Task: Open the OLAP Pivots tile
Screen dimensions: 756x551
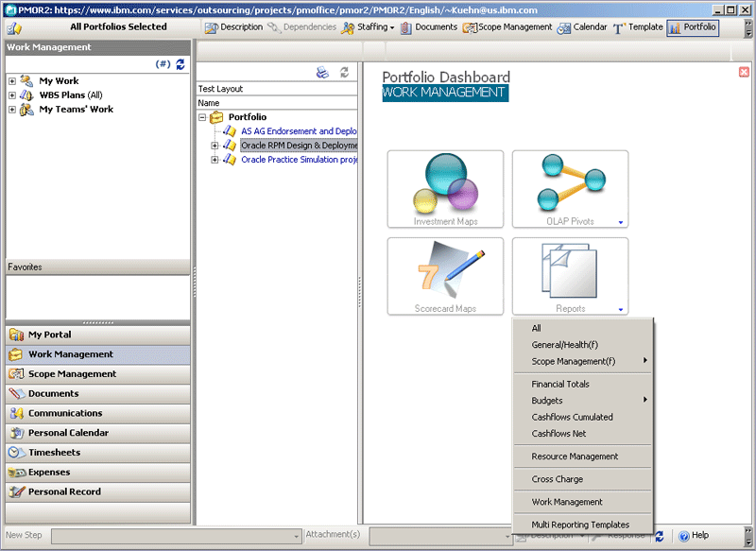Action: [571, 189]
